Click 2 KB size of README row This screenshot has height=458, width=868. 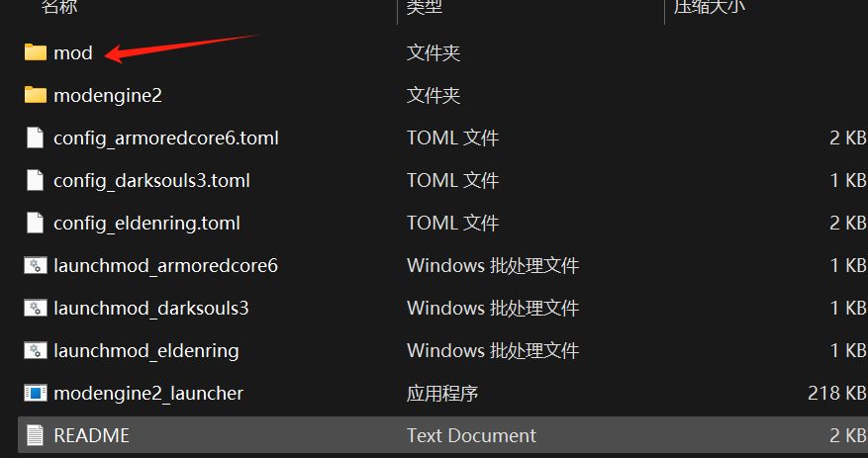[x=848, y=436]
